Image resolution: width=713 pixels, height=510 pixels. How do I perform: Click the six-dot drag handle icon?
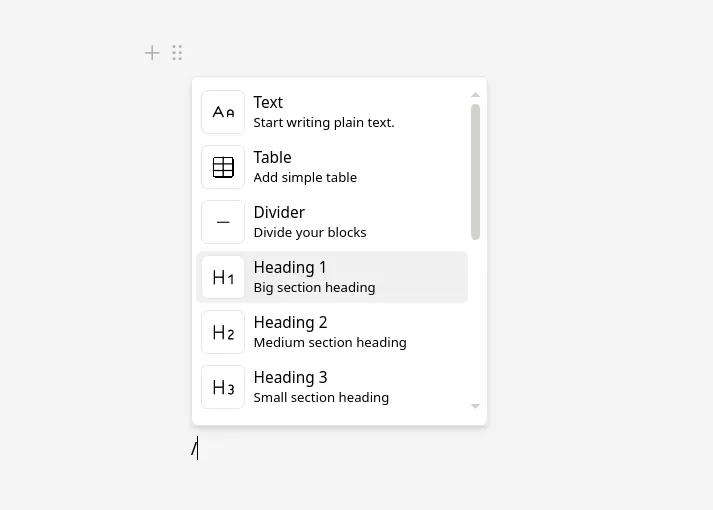tap(177, 53)
